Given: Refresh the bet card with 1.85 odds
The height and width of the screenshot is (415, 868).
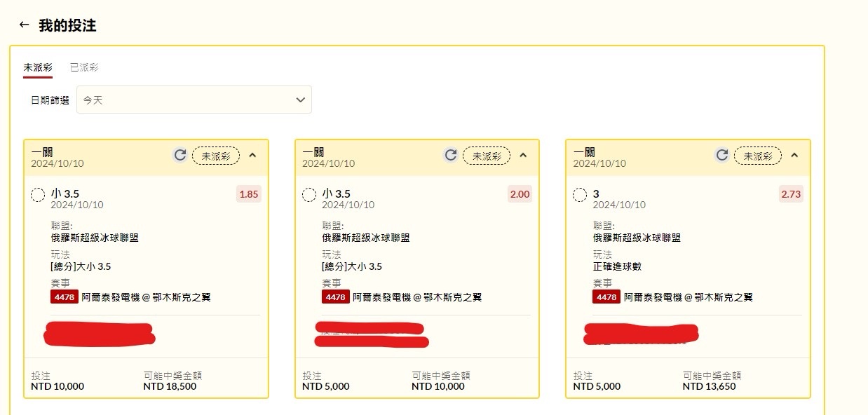Looking at the screenshot, I should coord(179,156).
